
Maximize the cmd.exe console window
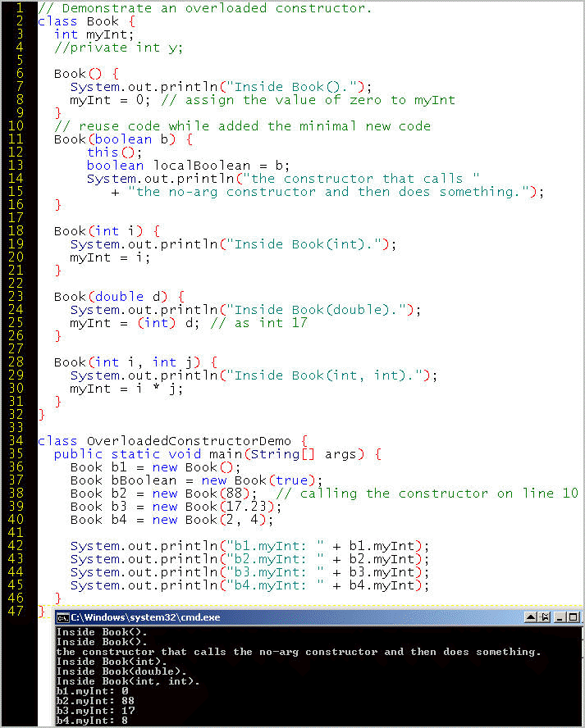pos(574,617)
